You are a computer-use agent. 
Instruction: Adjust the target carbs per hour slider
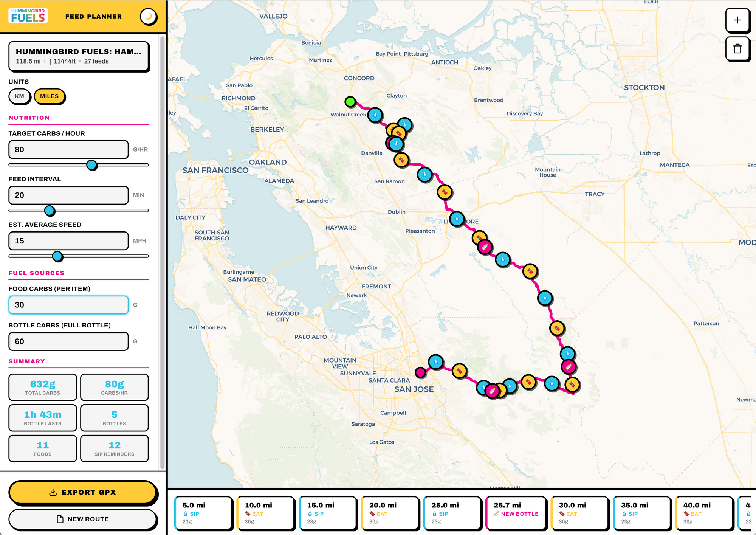point(79,165)
